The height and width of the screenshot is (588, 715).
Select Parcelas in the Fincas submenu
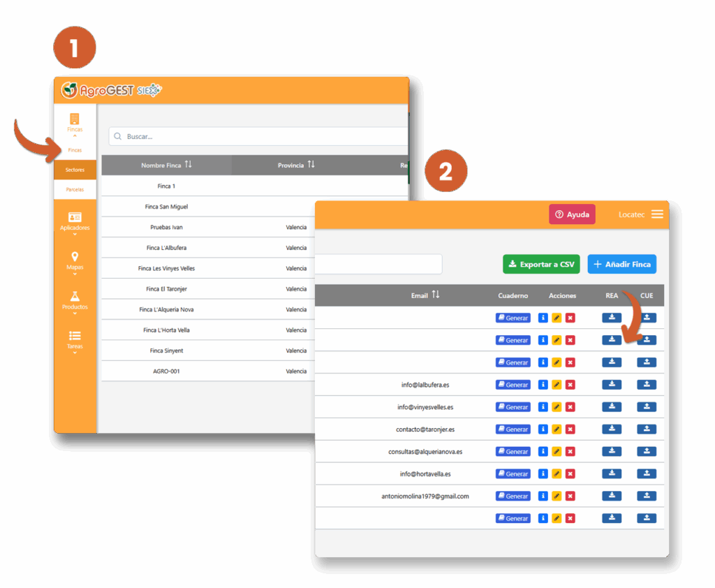tap(75, 189)
